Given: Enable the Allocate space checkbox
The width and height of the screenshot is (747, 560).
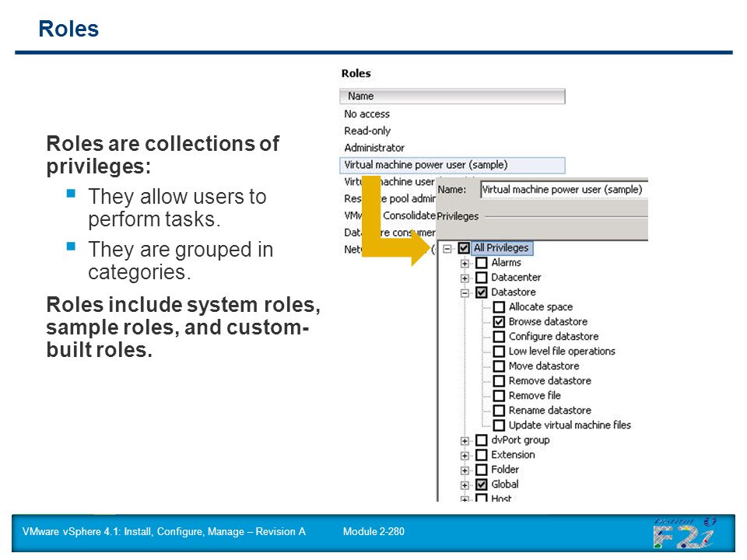Looking at the screenshot, I should 499,307.
